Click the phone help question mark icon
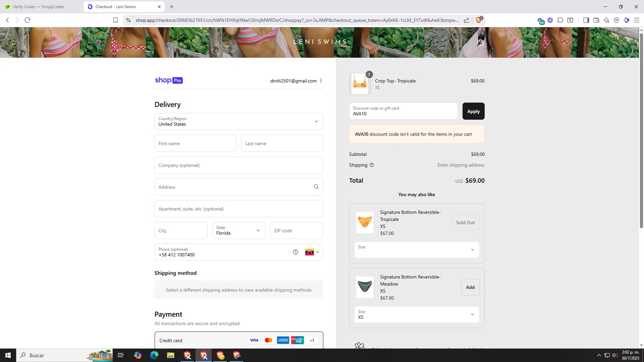This screenshot has height=362, width=644. pos(295,252)
